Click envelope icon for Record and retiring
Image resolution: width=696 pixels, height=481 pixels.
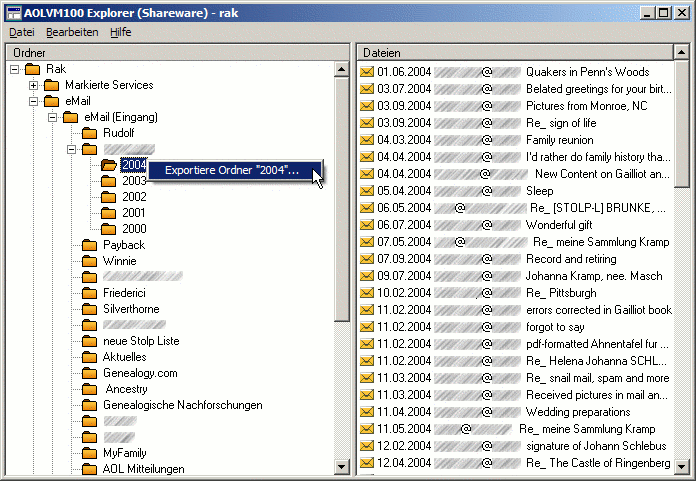click(x=367, y=259)
